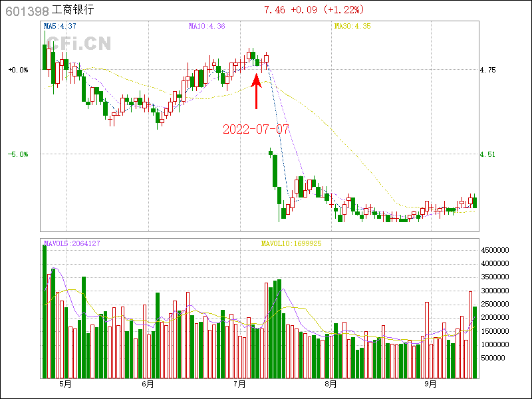
Task: Click the 5月 month label
Action: 65,384
